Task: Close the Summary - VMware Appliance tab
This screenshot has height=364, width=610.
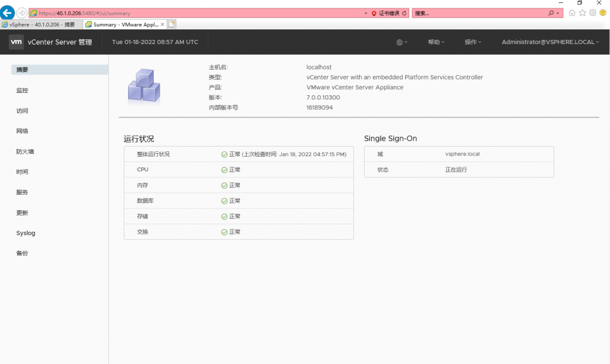Action: pos(163,24)
